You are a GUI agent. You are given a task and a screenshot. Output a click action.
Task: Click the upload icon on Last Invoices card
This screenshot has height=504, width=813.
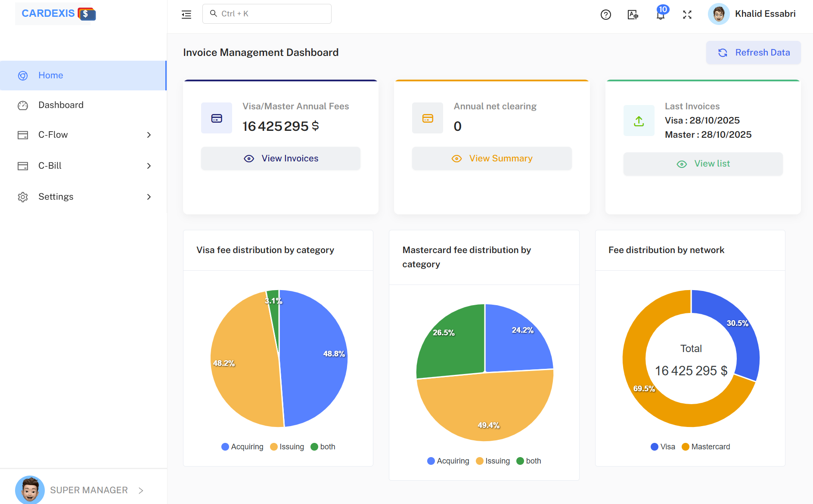tap(639, 121)
